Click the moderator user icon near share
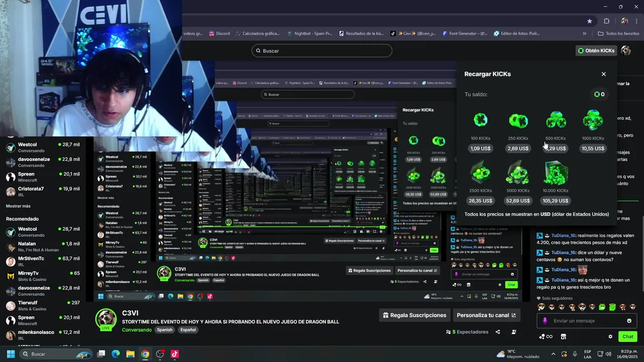Image resolution: width=644 pixels, height=362 pixels. [x=514, y=332]
